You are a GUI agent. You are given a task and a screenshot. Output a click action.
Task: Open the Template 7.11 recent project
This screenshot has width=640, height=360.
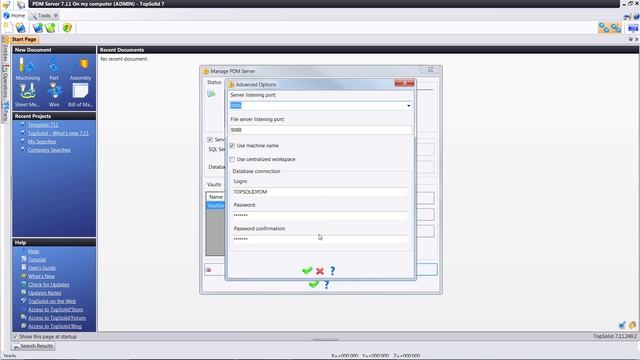click(x=43, y=125)
